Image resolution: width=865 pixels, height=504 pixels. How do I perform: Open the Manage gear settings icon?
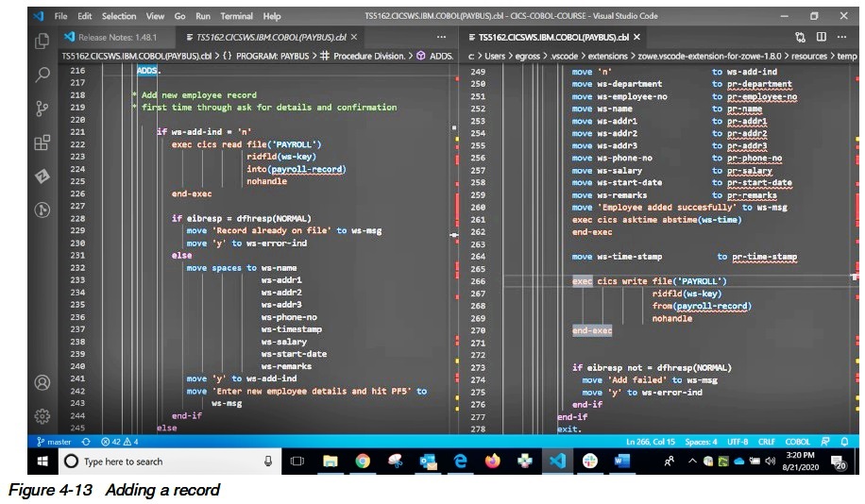coord(42,415)
